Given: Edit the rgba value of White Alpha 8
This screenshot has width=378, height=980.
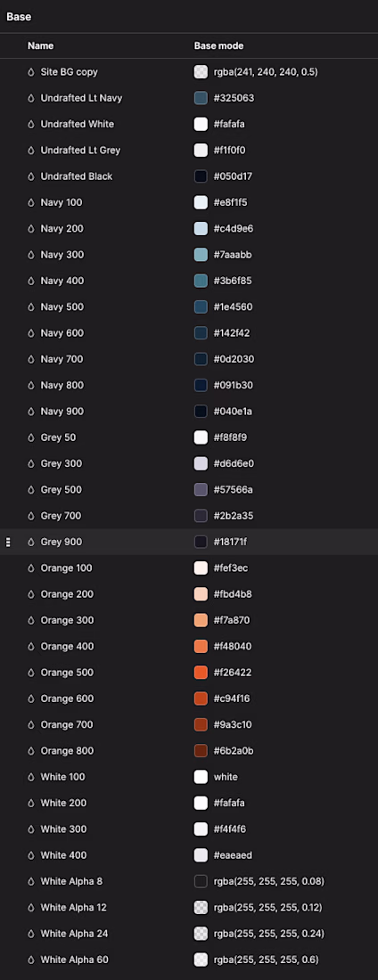Looking at the screenshot, I should 269,881.
